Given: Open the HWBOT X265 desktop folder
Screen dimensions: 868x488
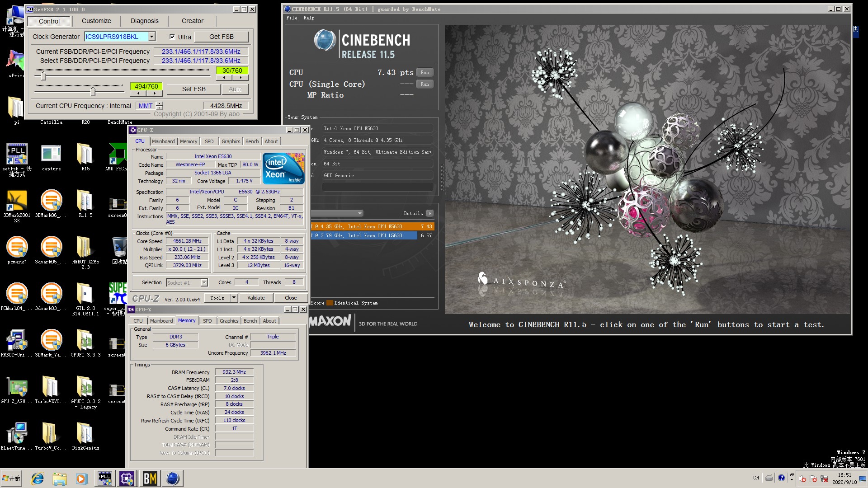Looking at the screenshot, I should pyautogui.click(x=85, y=253).
